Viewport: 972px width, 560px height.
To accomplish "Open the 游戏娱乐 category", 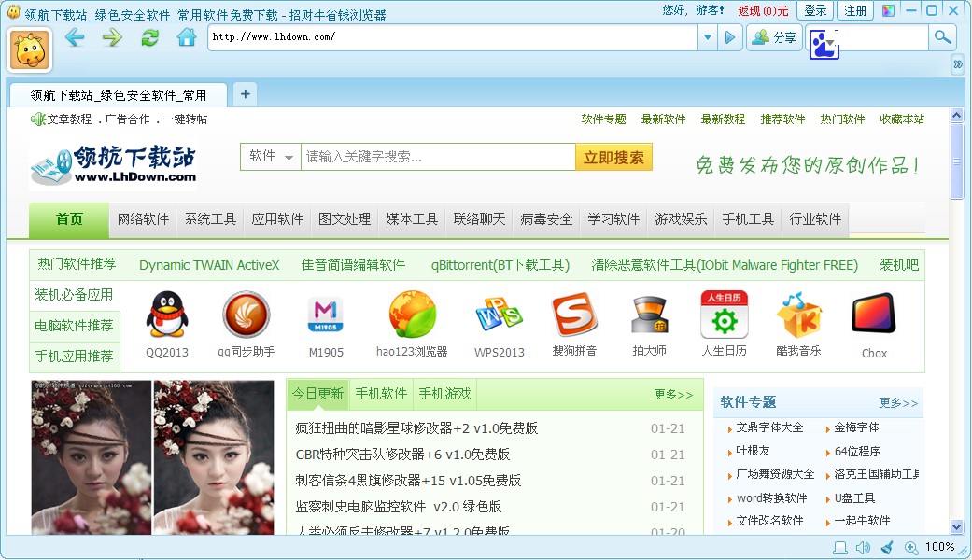I will click(681, 219).
